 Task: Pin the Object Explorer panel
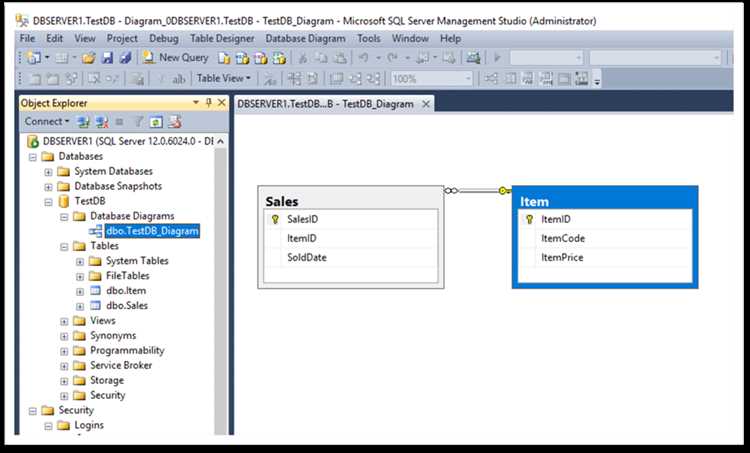point(209,102)
